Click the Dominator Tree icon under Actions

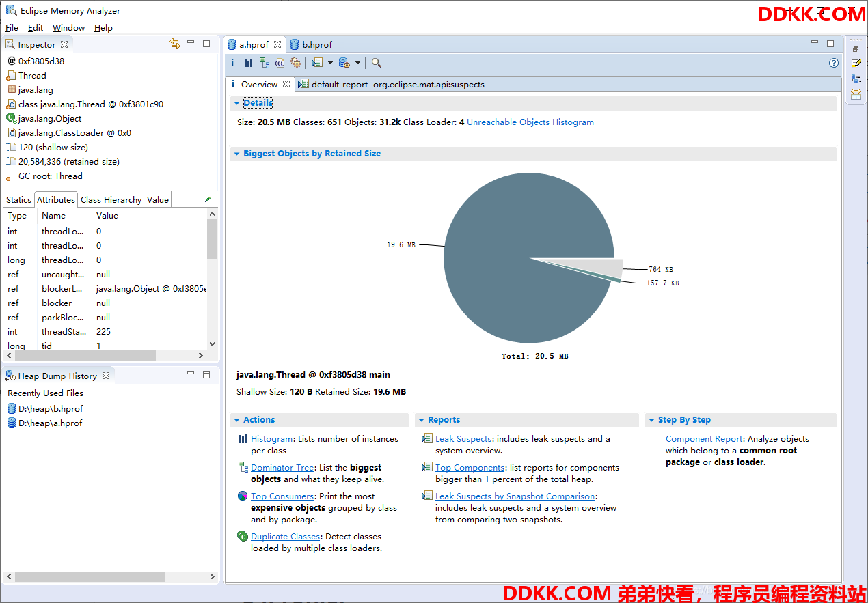(x=243, y=467)
